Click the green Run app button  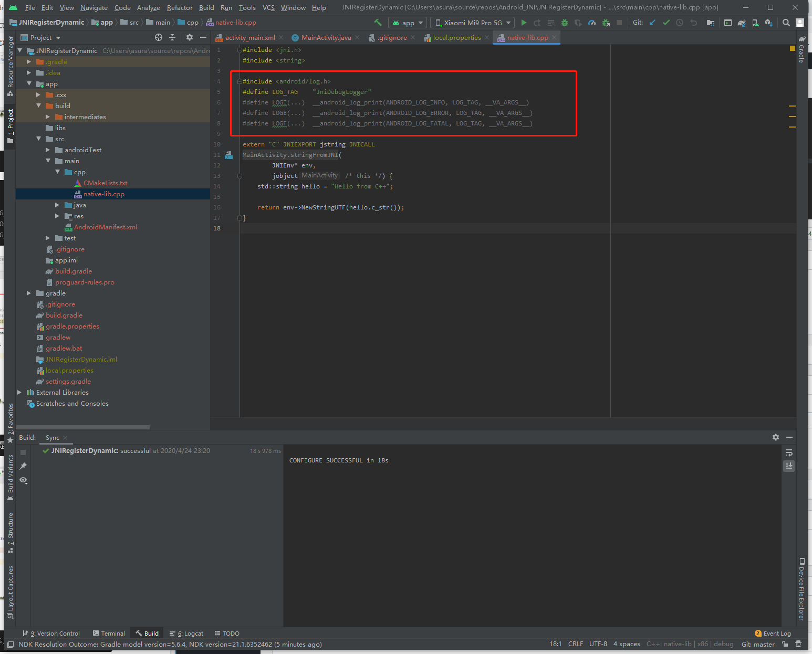pyautogui.click(x=524, y=23)
